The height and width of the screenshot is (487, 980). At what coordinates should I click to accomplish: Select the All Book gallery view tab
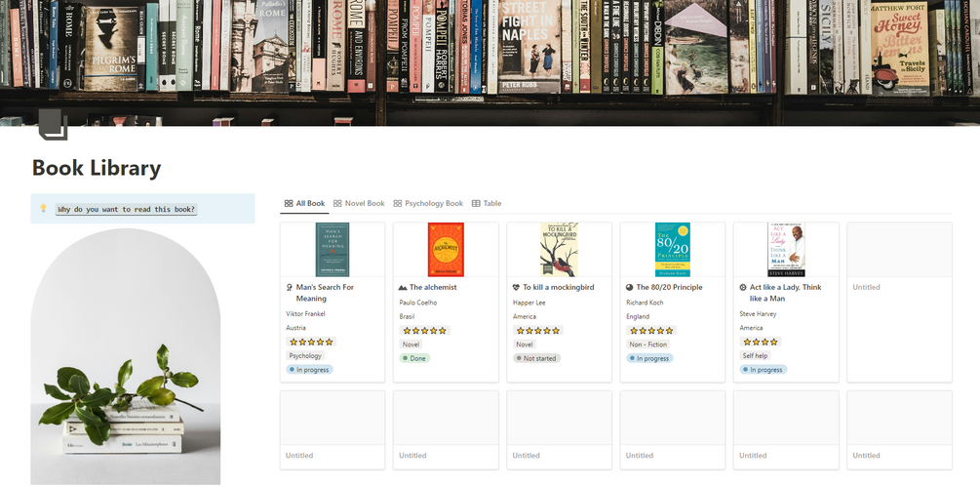point(304,204)
